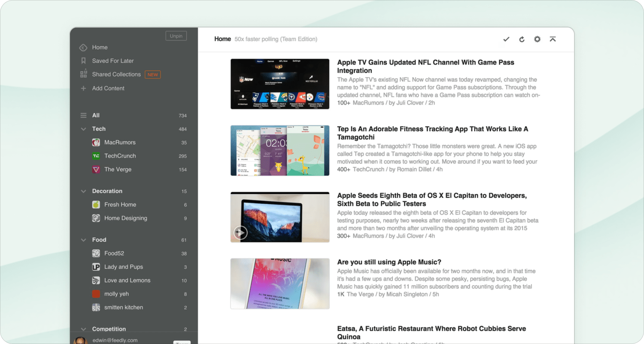The height and width of the screenshot is (344, 644).
Task: Click the Food52 feed icon
Action: (x=96, y=253)
